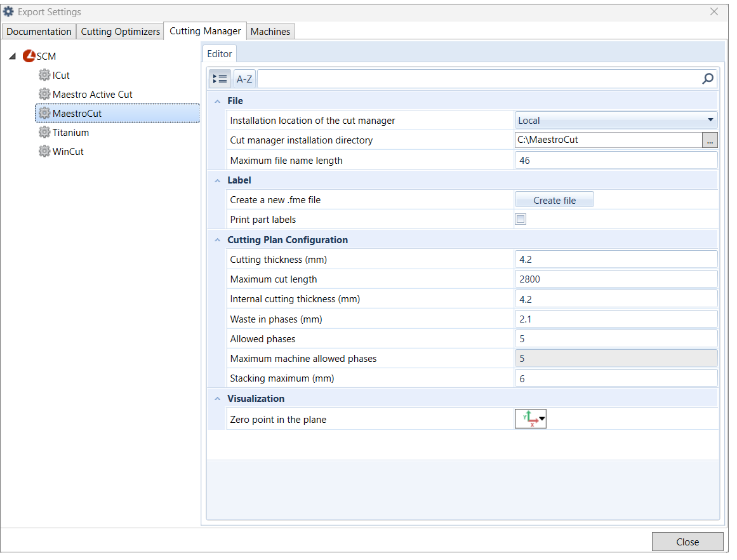This screenshot has height=560, width=737.
Task: Click the search magnifier icon
Action: [707, 79]
